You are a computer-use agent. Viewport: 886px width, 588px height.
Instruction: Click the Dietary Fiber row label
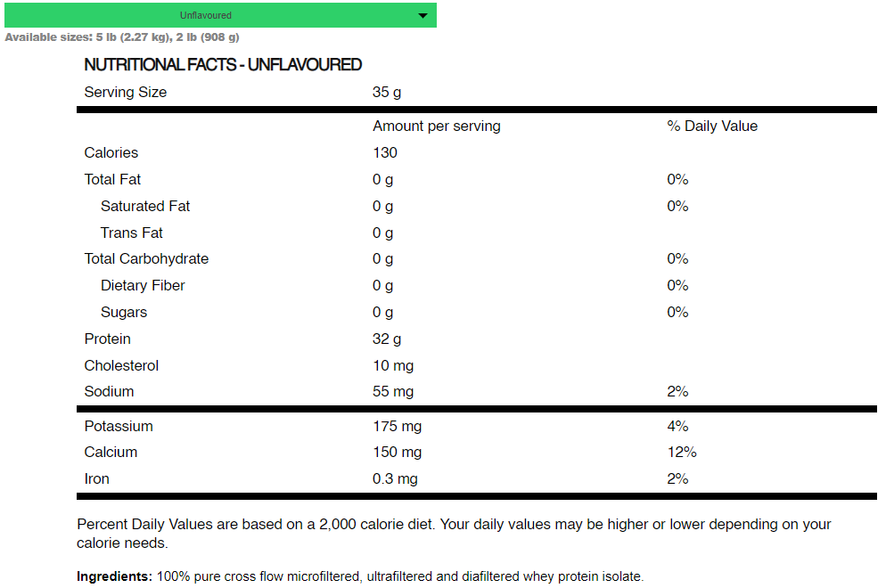point(143,286)
